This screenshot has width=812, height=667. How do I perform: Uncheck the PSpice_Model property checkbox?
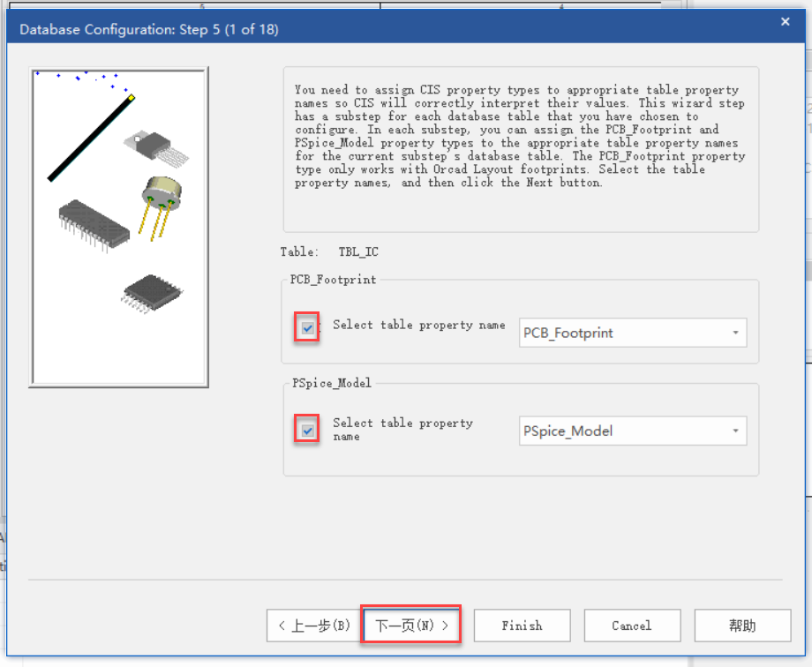pos(307,430)
